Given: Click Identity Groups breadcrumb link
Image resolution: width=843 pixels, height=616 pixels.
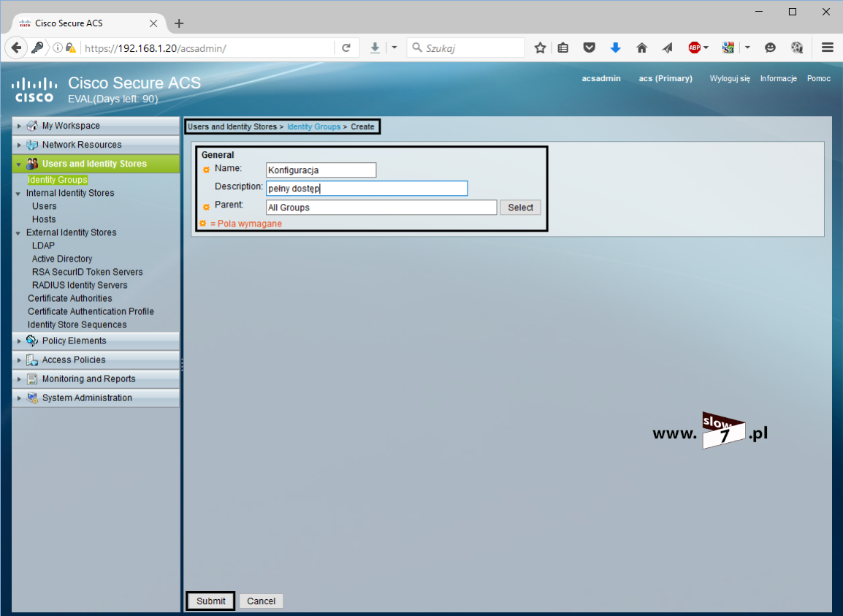Looking at the screenshot, I should (313, 126).
